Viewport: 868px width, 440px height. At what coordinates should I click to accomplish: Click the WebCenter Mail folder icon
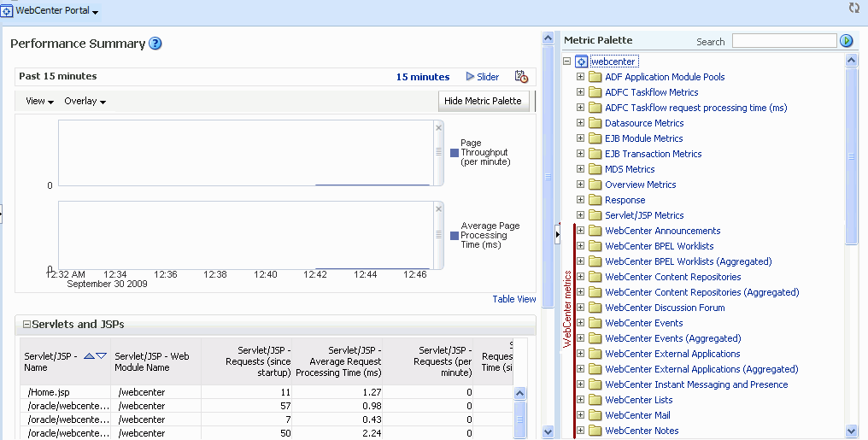click(x=595, y=415)
